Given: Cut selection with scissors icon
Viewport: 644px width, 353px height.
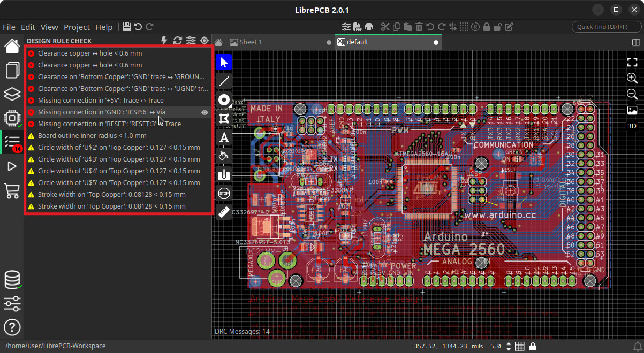Looking at the screenshot, I should point(385,27).
